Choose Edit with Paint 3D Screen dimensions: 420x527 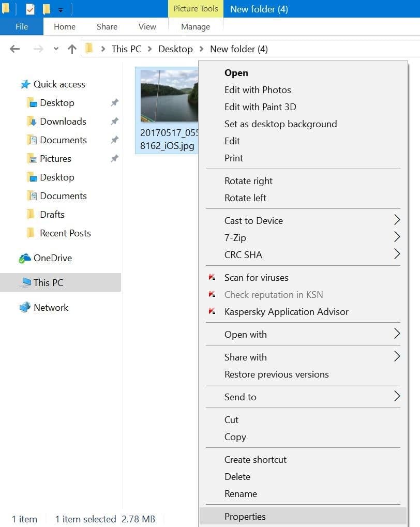[x=260, y=107]
